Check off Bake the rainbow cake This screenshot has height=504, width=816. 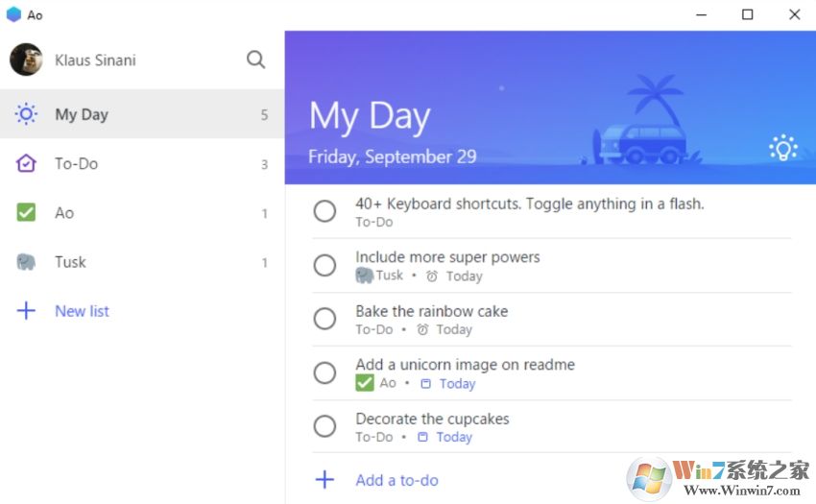[x=324, y=319]
